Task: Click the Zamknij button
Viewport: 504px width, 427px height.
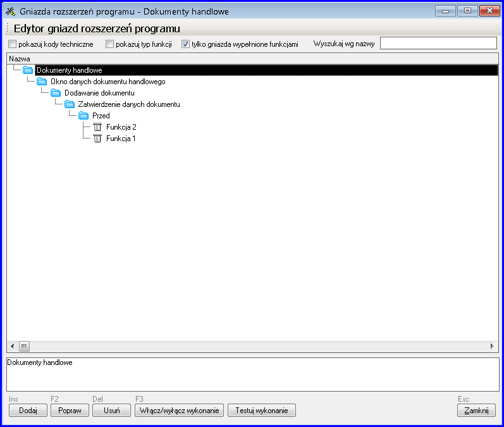Action: pos(476,411)
